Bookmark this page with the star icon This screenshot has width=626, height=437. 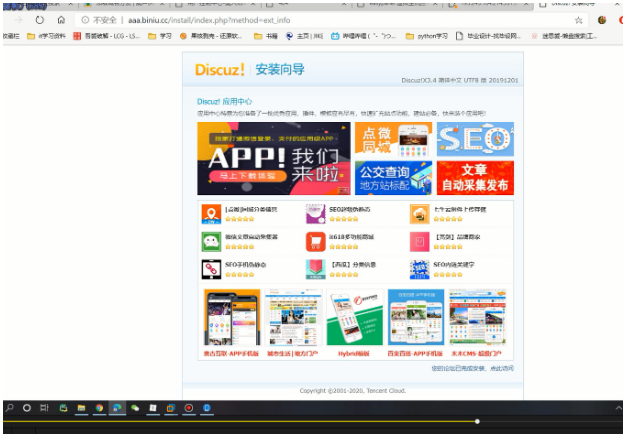[x=578, y=20]
